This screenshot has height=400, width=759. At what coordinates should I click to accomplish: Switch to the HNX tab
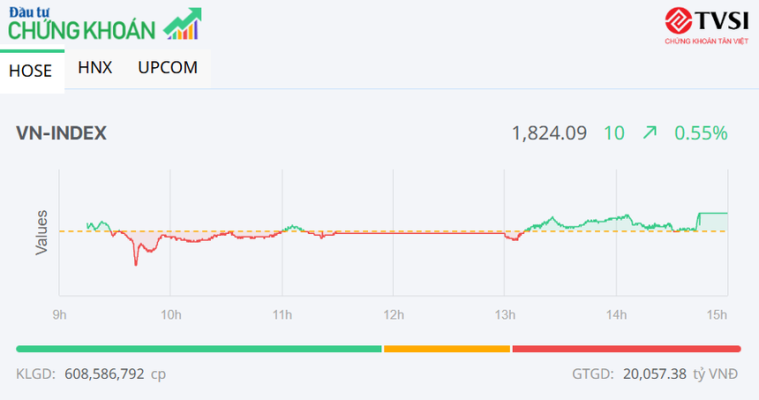[95, 68]
